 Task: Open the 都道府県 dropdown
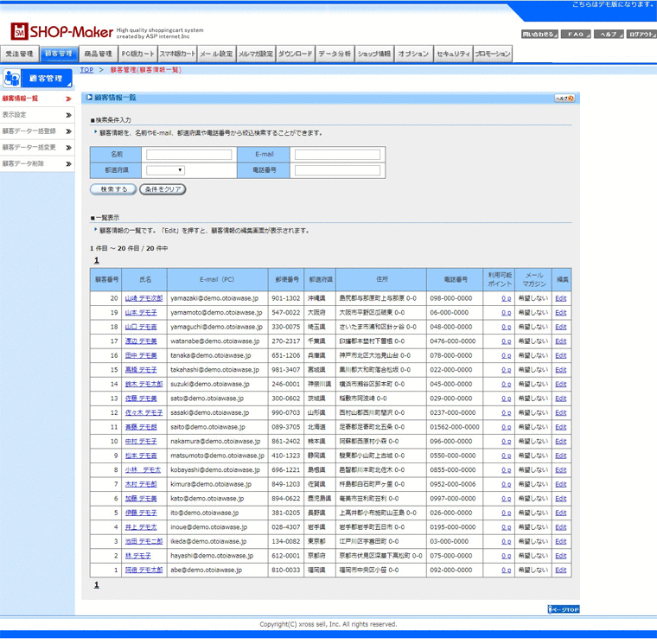(x=165, y=171)
